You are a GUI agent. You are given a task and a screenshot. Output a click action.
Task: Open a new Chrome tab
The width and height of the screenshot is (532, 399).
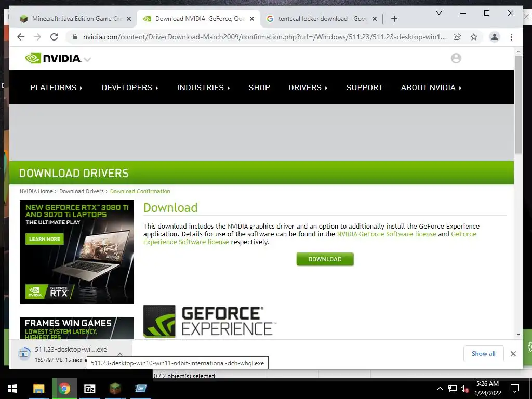point(394,19)
